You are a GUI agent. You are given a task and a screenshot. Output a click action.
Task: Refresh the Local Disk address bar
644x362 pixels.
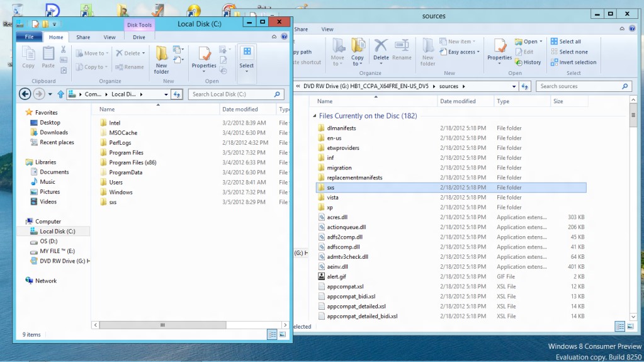177,94
